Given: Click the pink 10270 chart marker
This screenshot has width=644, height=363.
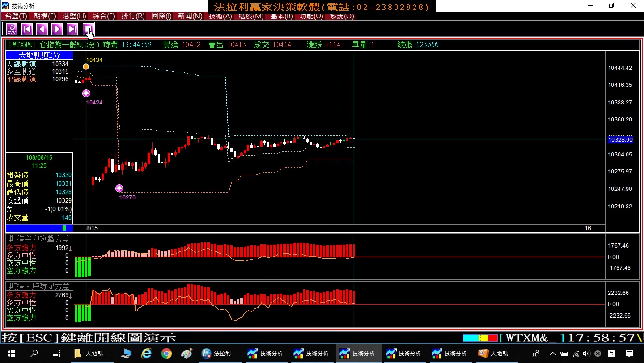Looking at the screenshot, I should pyautogui.click(x=119, y=188).
